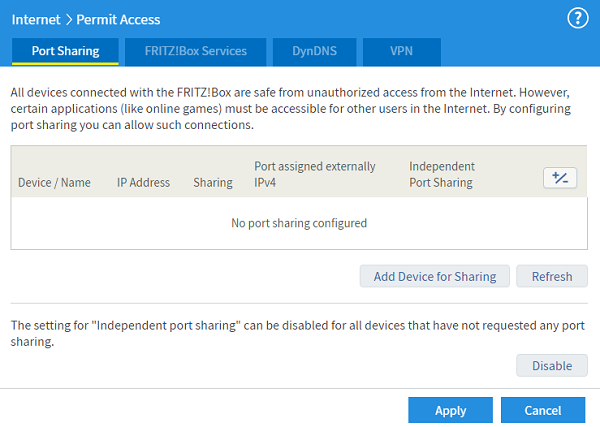
Task: Click the IP Address column header
Action: [x=143, y=183]
